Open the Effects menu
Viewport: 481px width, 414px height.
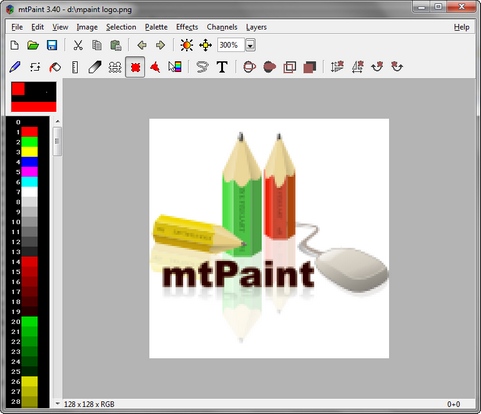pos(187,27)
